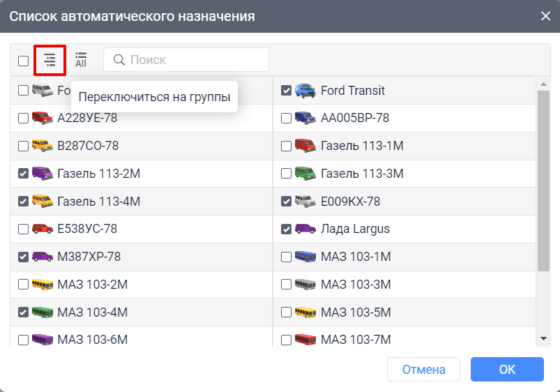Enable the МАЗ 103-1М checkbox

(x=286, y=257)
